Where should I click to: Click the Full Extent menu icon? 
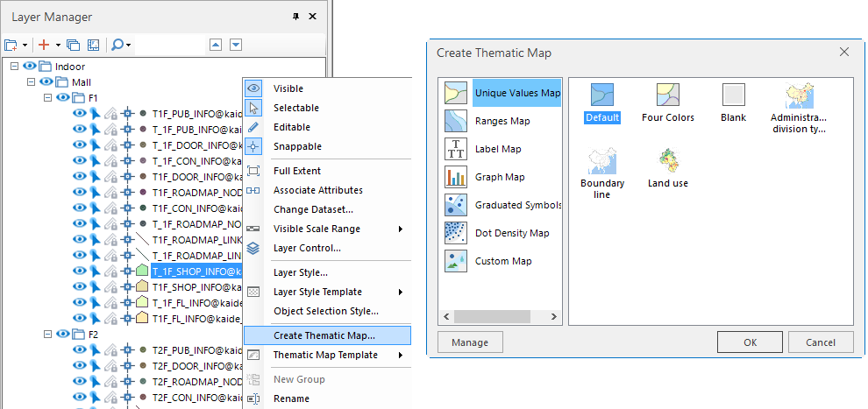(x=253, y=171)
